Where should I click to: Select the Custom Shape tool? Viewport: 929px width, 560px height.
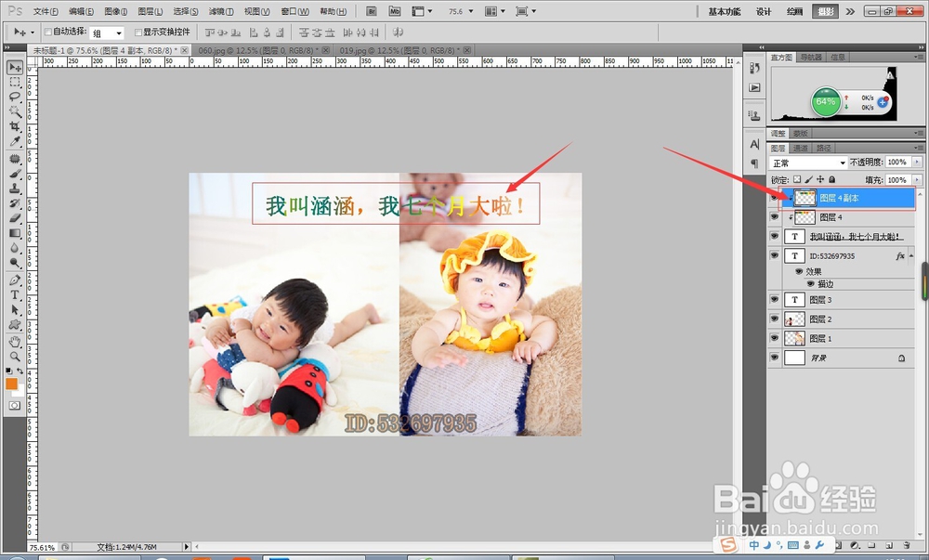pyautogui.click(x=15, y=325)
